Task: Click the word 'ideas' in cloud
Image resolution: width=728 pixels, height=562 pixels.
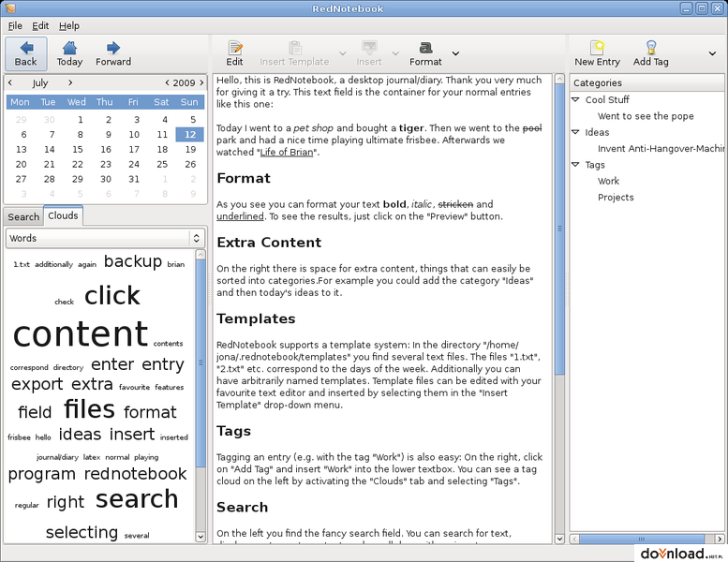Action: point(80,434)
